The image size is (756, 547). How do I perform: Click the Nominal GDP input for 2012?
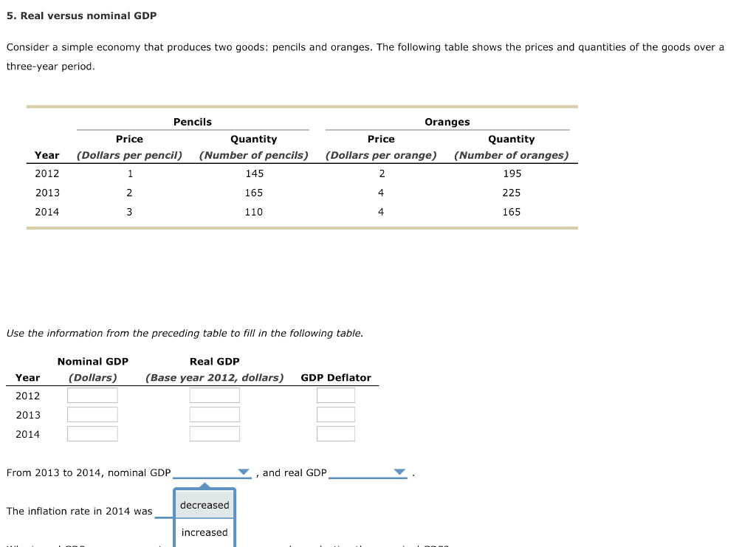92,394
